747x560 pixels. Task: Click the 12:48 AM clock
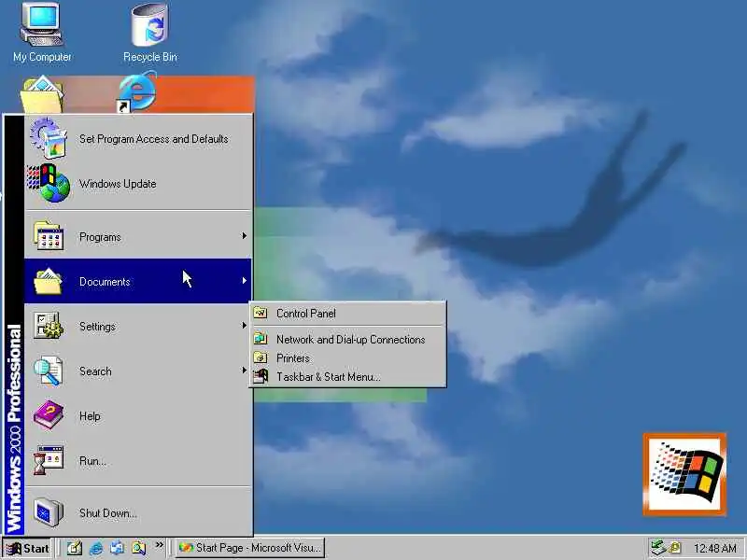(714, 549)
